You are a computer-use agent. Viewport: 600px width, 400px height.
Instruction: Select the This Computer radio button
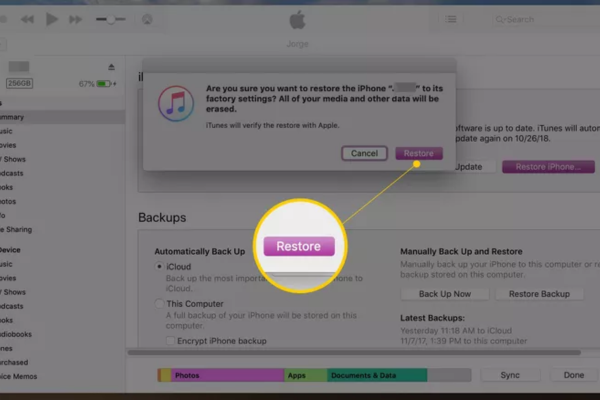(159, 304)
